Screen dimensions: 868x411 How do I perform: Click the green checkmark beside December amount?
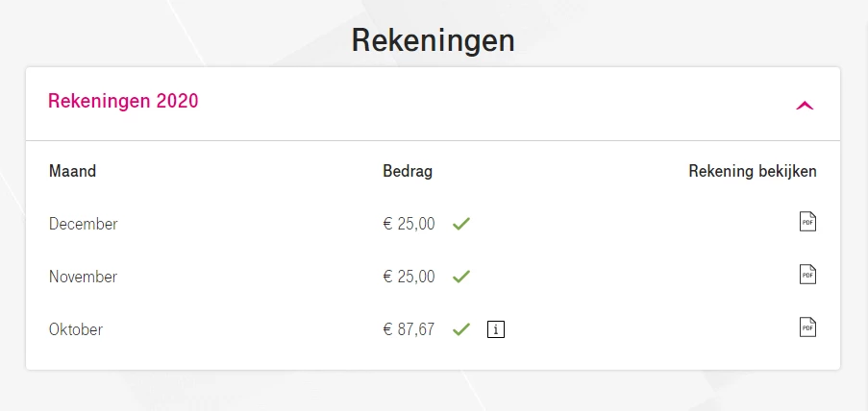pos(461,224)
